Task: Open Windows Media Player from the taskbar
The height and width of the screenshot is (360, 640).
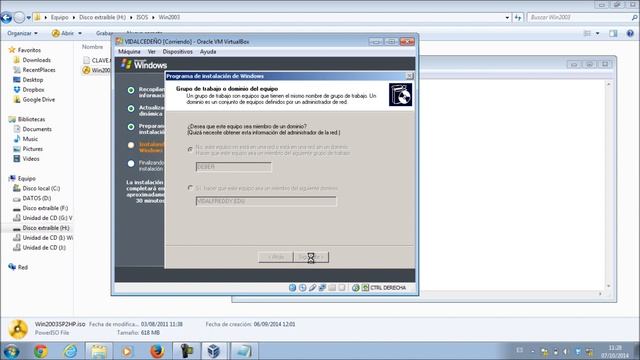Action: click(x=127, y=351)
